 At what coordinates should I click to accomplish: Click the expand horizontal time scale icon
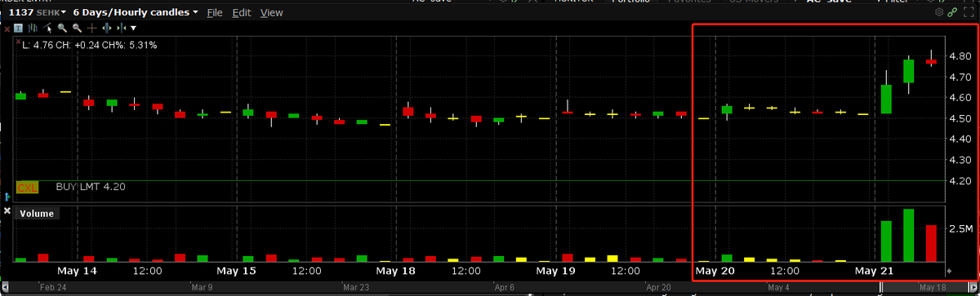click(106, 28)
